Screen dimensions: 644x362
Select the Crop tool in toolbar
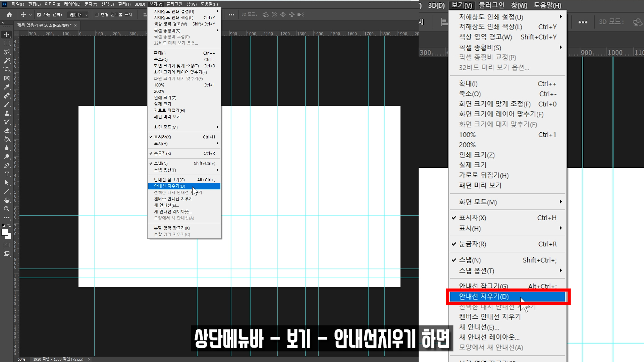pyautogui.click(x=7, y=69)
